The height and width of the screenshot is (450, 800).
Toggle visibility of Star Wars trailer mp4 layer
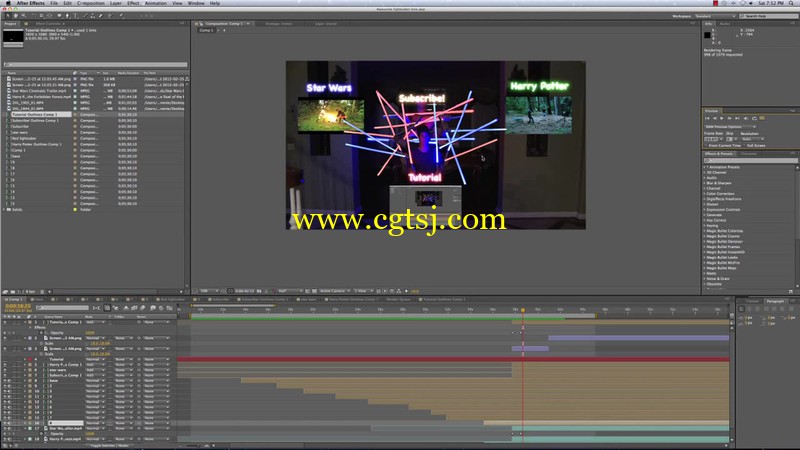(x=5, y=428)
